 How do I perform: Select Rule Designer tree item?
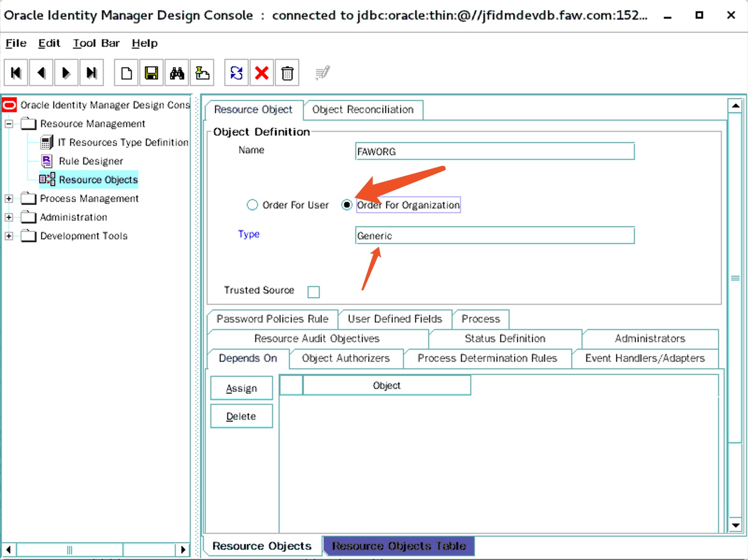pos(91,161)
